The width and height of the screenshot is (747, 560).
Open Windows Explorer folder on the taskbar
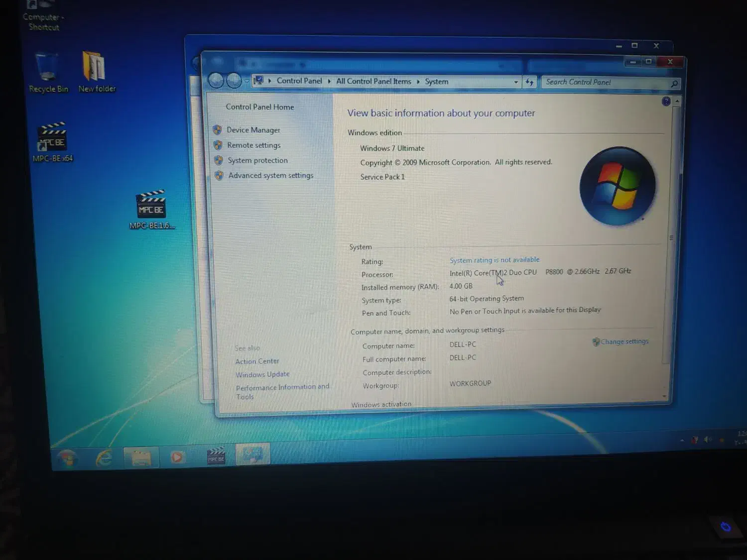pos(141,457)
